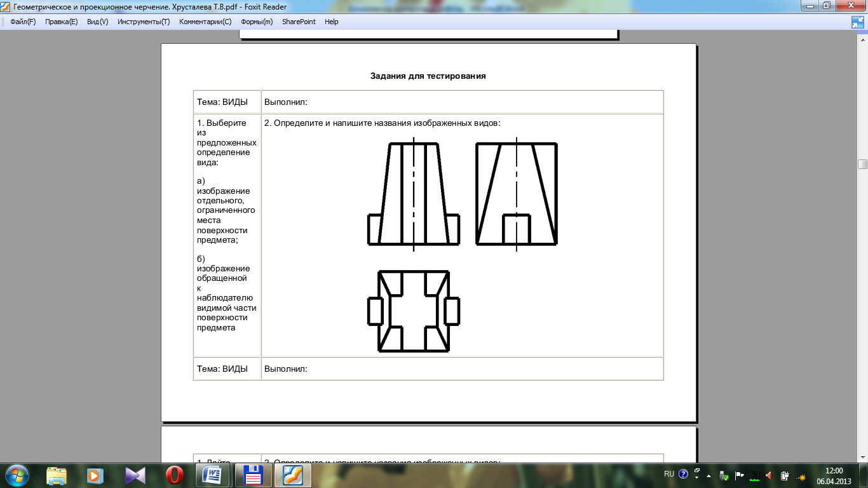The width and height of the screenshot is (868, 488).
Task: Open the Правка(E) menu
Action: click(x=61, y=22)
